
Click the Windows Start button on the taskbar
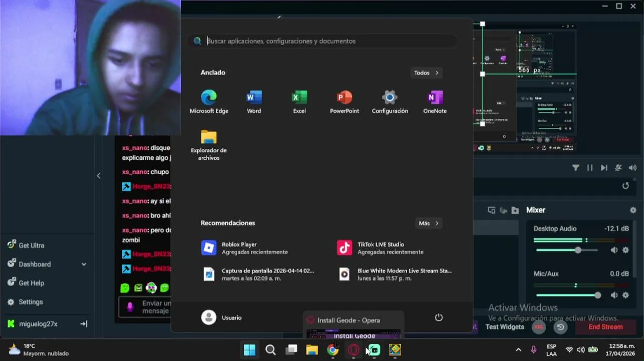click(x=249, y=350)
